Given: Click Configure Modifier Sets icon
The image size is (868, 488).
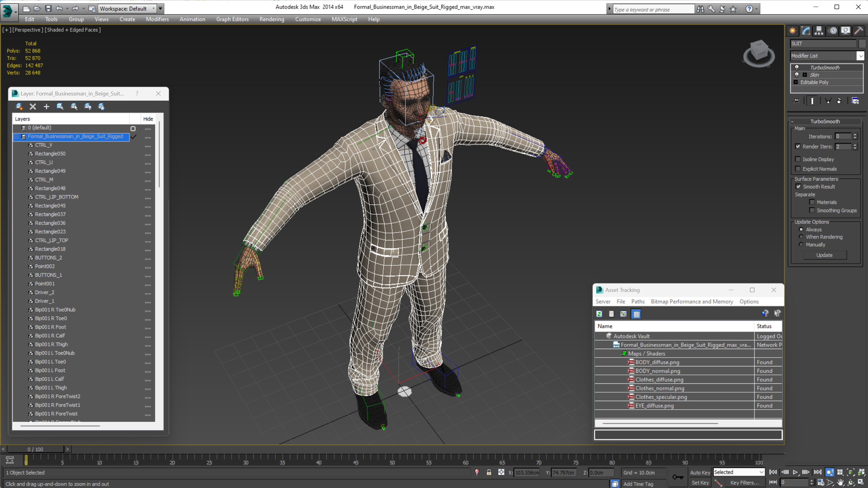Looking at the screenshot, I should click(x=855, y=101).
